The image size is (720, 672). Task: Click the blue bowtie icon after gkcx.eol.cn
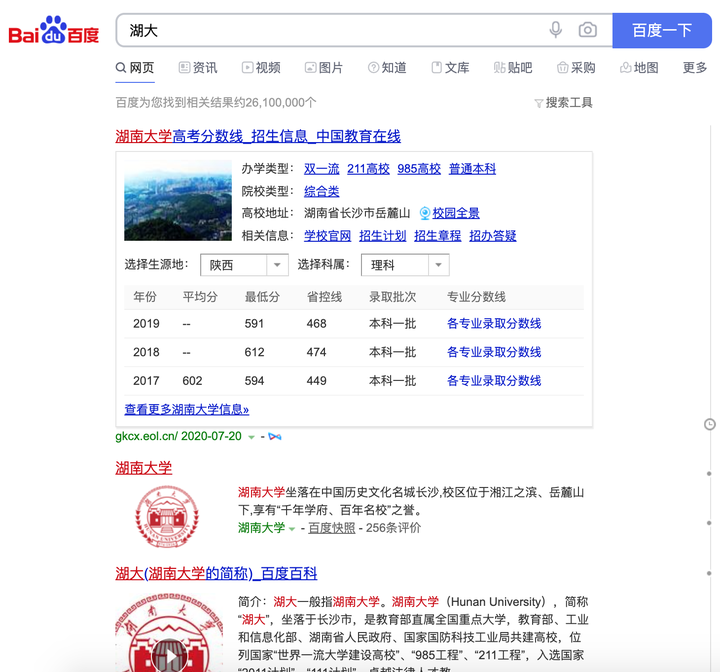tap(275, 436)
